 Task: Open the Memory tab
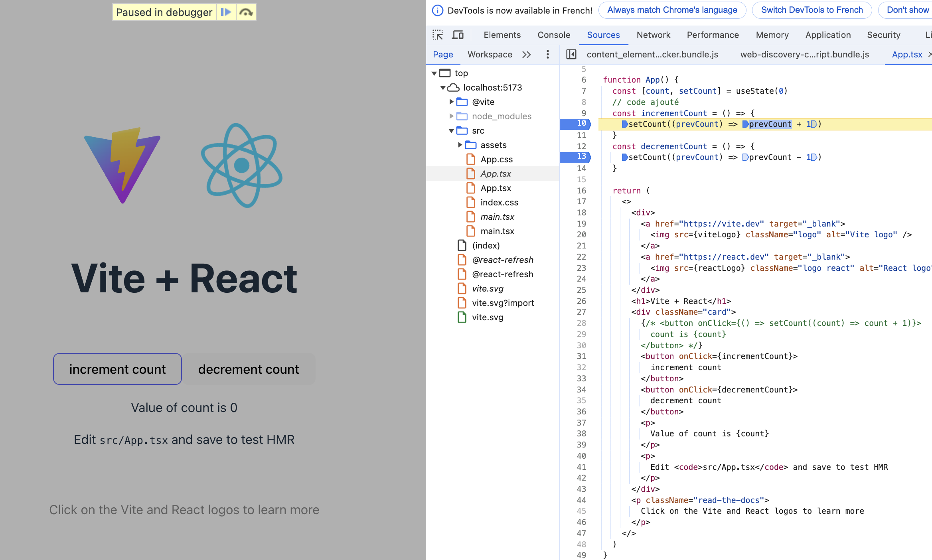point(772,35)
